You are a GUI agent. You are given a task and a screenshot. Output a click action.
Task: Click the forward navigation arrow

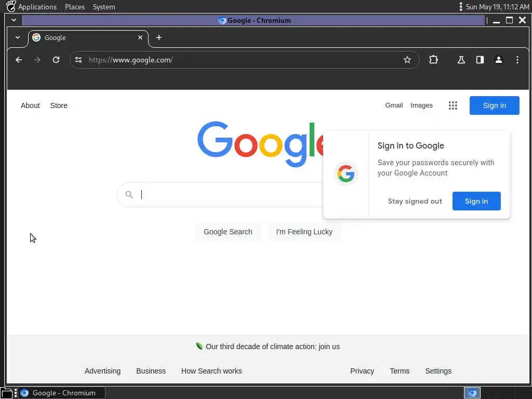point(37,60)
